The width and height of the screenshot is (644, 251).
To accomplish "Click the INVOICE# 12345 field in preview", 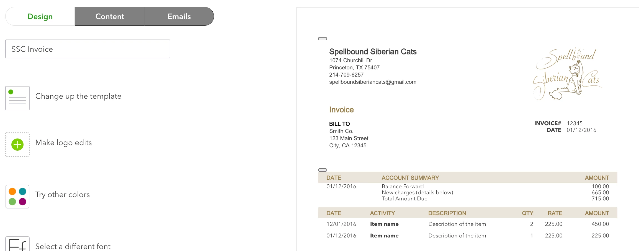I will [x=558, y=123].
